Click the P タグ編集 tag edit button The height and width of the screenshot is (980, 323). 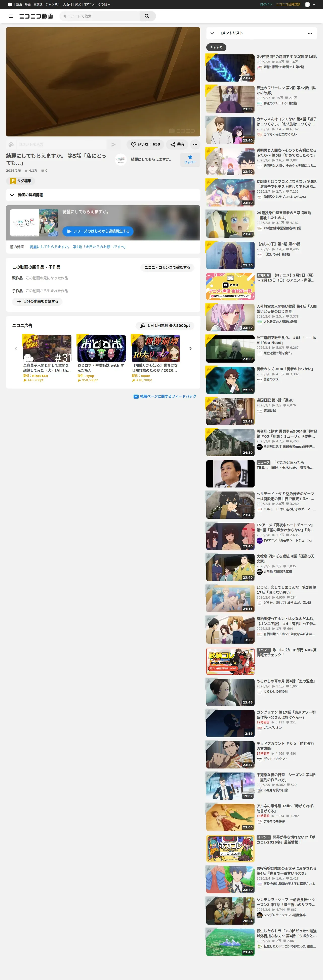click(21, 181)
